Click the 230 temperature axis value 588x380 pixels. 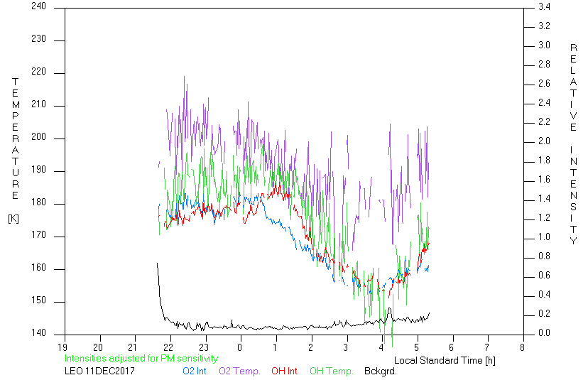click(x=38, y=39)
